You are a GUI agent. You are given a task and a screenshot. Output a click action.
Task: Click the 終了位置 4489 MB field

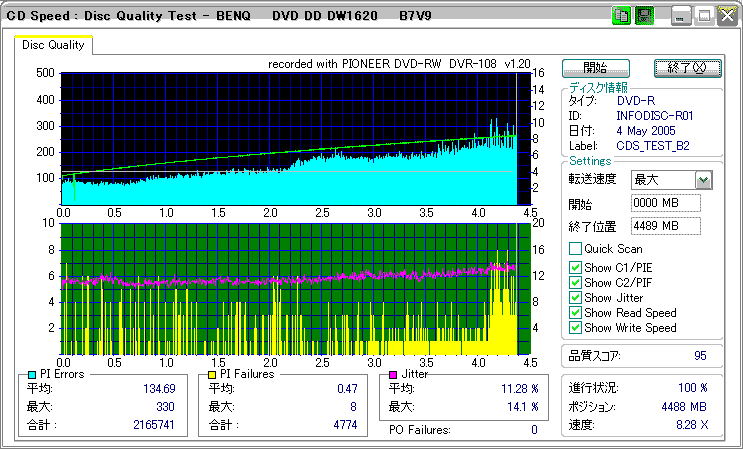[x=666, y=226]
